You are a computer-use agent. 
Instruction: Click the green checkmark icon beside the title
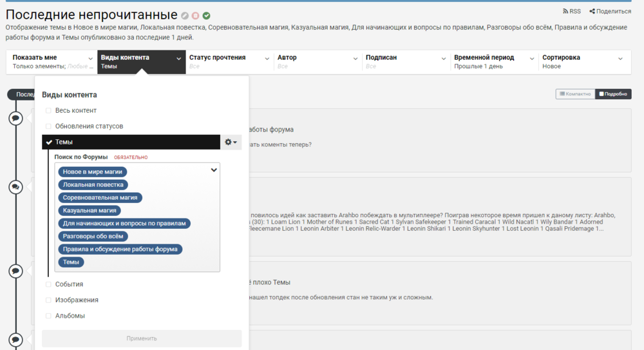206,15
